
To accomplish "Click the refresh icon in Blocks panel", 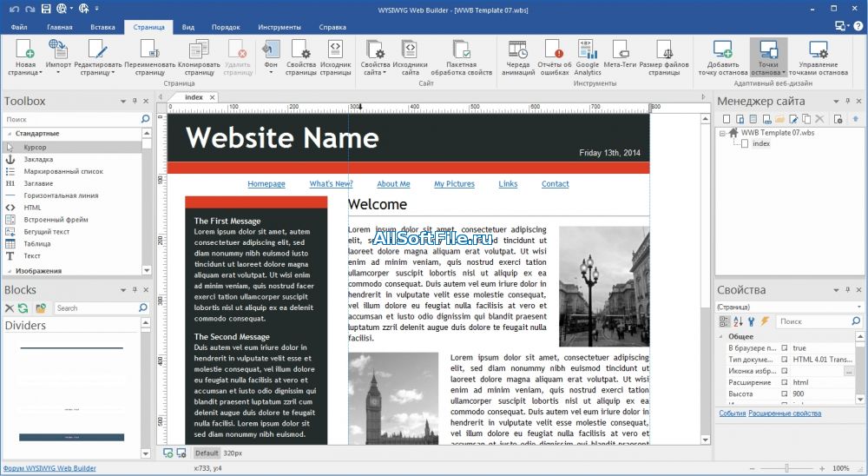I will click(23, 308).
